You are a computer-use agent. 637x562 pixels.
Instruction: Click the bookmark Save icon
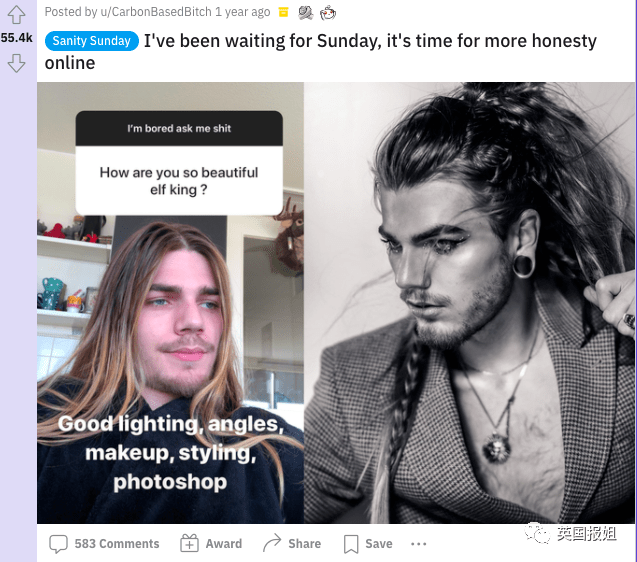(351, 544)
